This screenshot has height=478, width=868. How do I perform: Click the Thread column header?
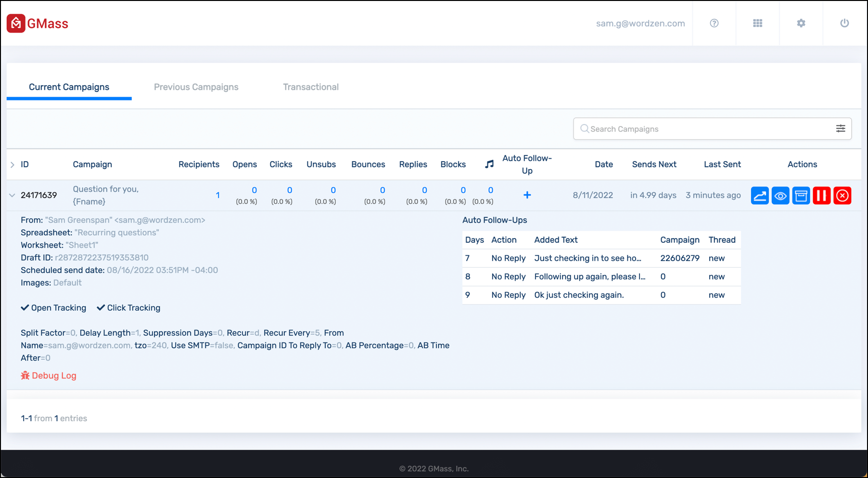click(722, 240)
